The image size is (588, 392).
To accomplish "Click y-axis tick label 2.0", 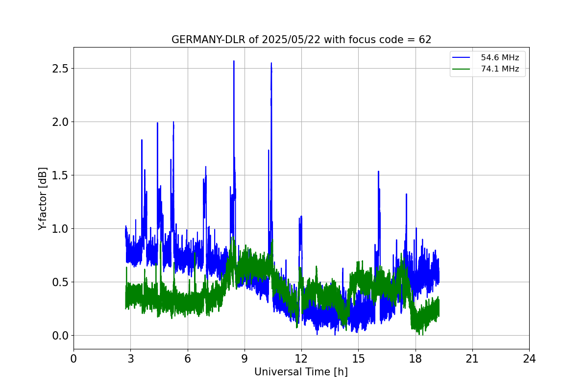I will click(60, 122).
